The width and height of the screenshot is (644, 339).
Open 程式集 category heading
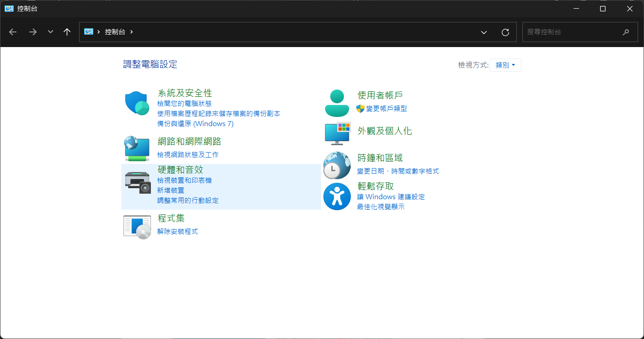point(171,218)
